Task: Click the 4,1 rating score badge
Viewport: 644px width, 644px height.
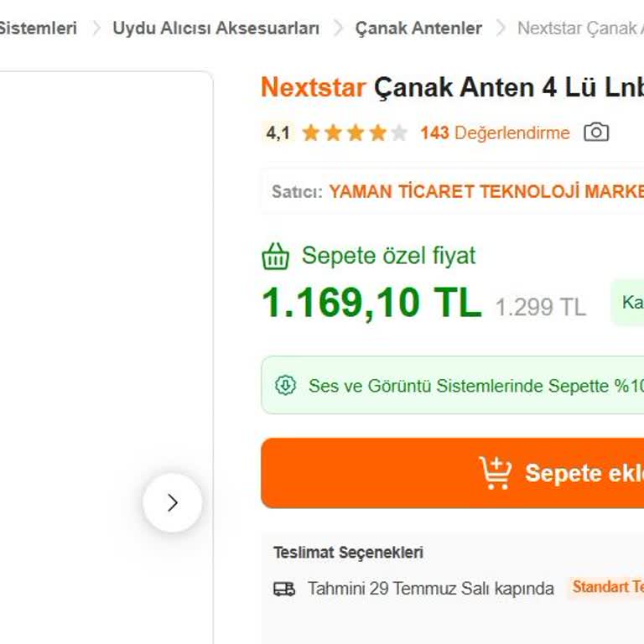Action: (278, 132)
